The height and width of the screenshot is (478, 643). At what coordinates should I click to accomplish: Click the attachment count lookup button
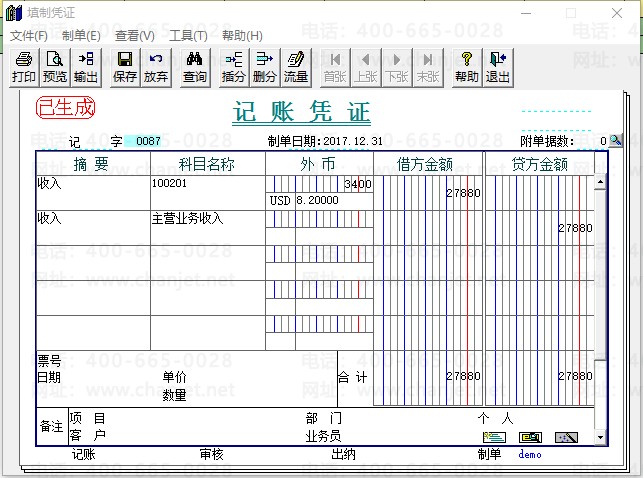[x=616, y=141]
